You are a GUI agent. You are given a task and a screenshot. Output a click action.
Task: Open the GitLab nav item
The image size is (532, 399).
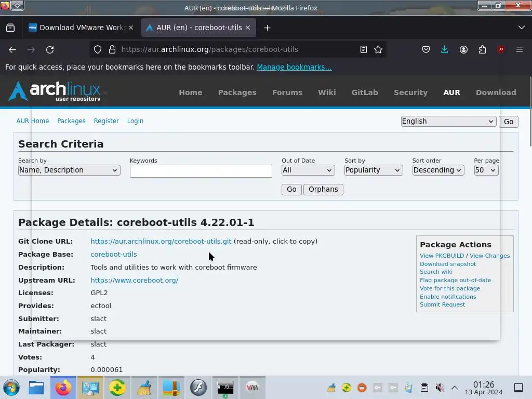click(365, 92)
